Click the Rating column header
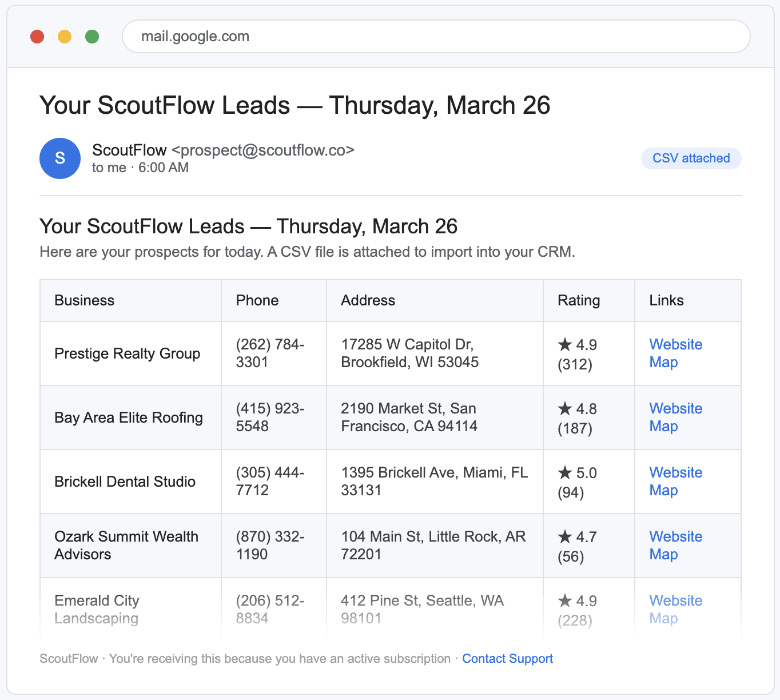Screen dimensions: 780x700 (589, 301)
